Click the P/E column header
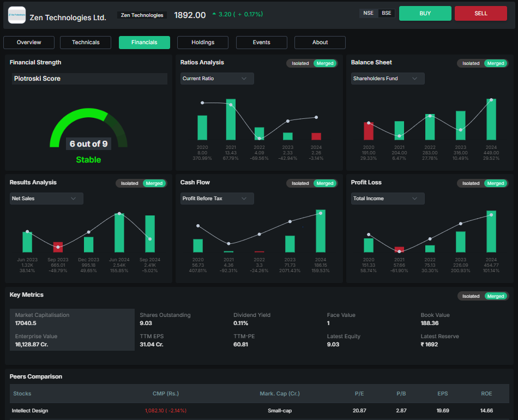 click(359, 394)
